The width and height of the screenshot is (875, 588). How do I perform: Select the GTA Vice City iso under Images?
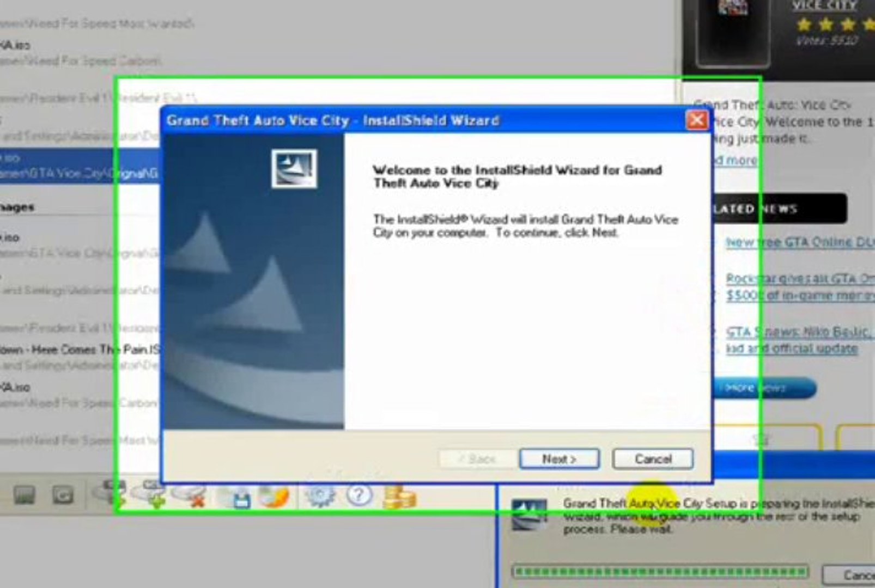[x=80, y=245]
